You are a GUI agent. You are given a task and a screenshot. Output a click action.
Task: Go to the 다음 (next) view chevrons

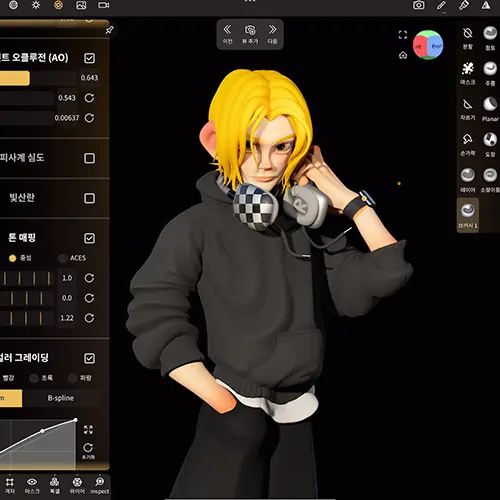[272, 34]
